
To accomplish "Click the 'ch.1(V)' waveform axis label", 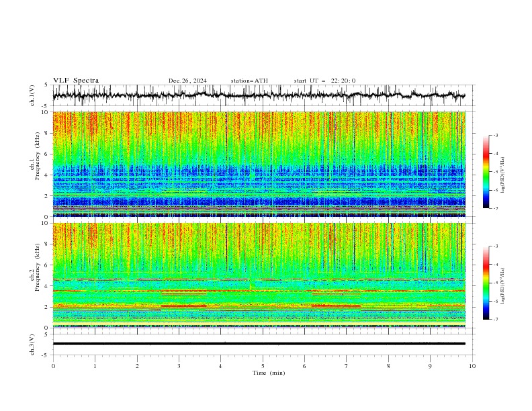I will coord(32,95).
